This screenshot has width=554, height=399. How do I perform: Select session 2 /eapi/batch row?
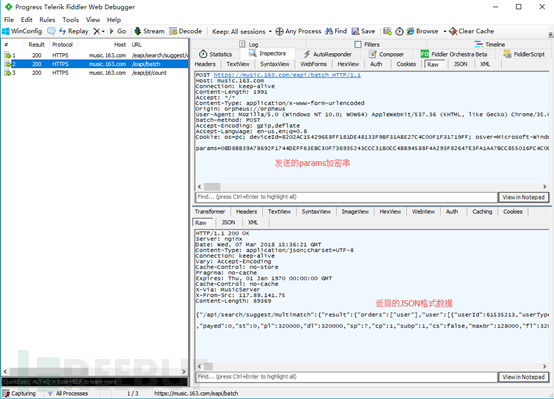click(95, 64)
